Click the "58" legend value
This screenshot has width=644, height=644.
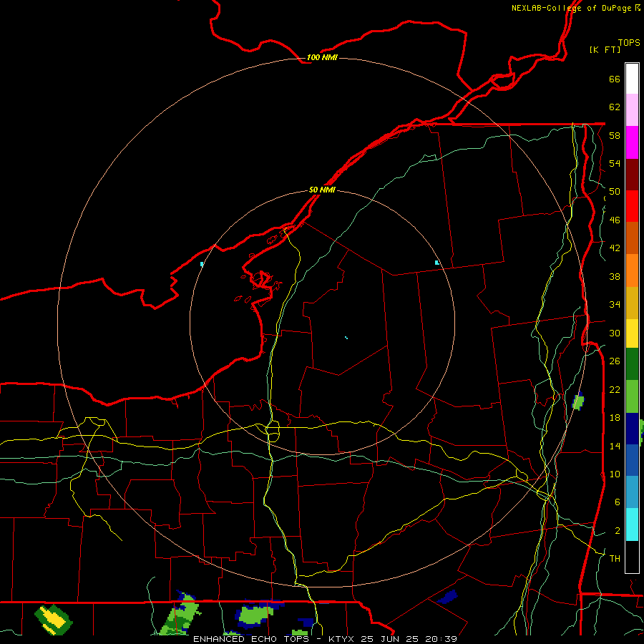pyautogui.click(x=615, y=135)
